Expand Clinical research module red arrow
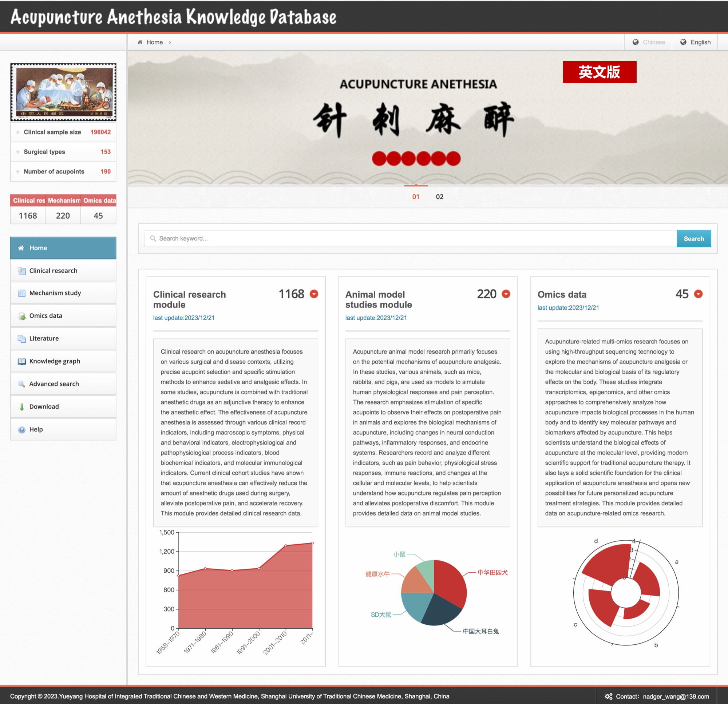 click(314, 294)
